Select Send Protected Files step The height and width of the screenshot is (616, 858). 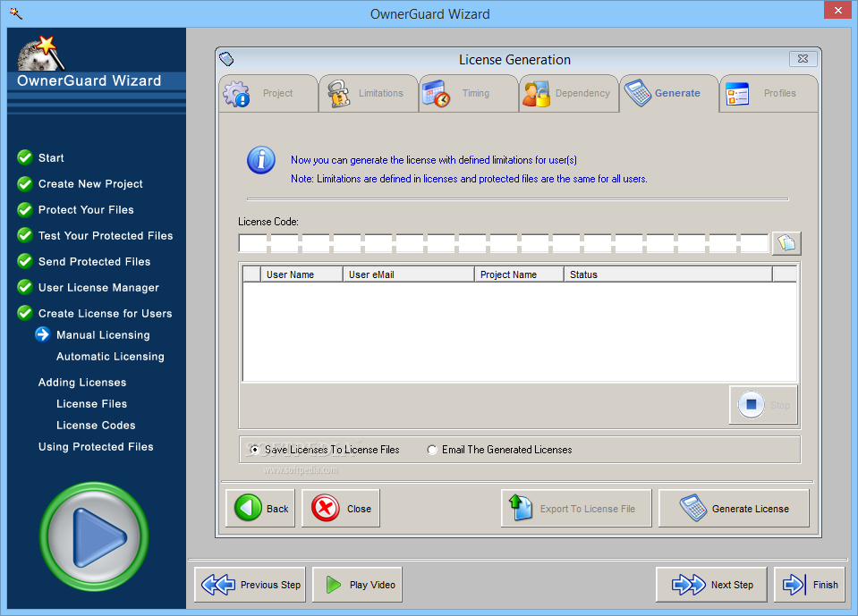point(94,262)
